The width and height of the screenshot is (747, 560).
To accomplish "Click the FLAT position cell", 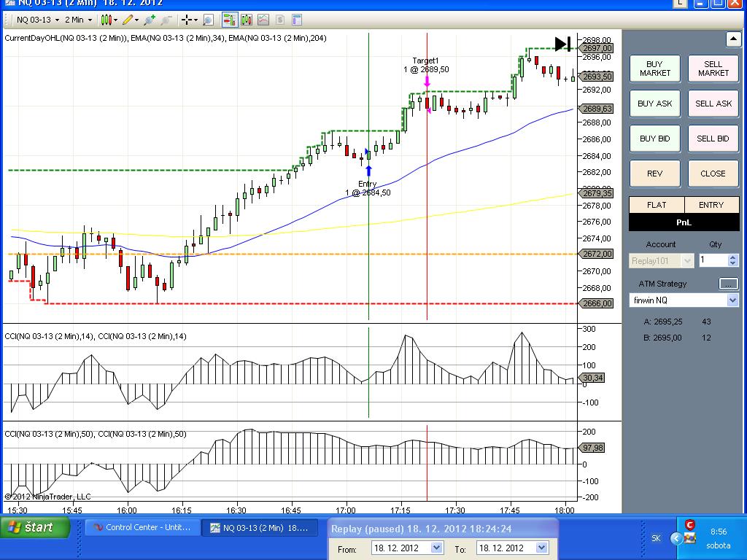I will [x=657, y=205].
